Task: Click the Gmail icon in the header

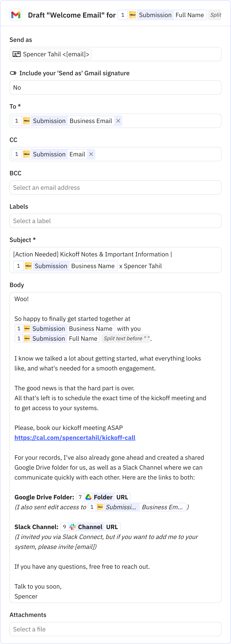Action: tap(16, 15)
